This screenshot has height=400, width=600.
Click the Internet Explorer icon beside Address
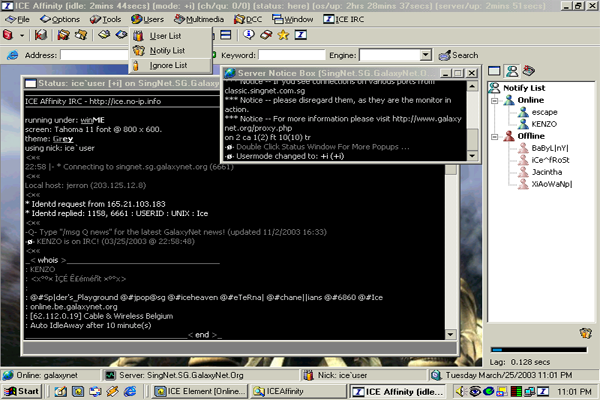[12, 55]
